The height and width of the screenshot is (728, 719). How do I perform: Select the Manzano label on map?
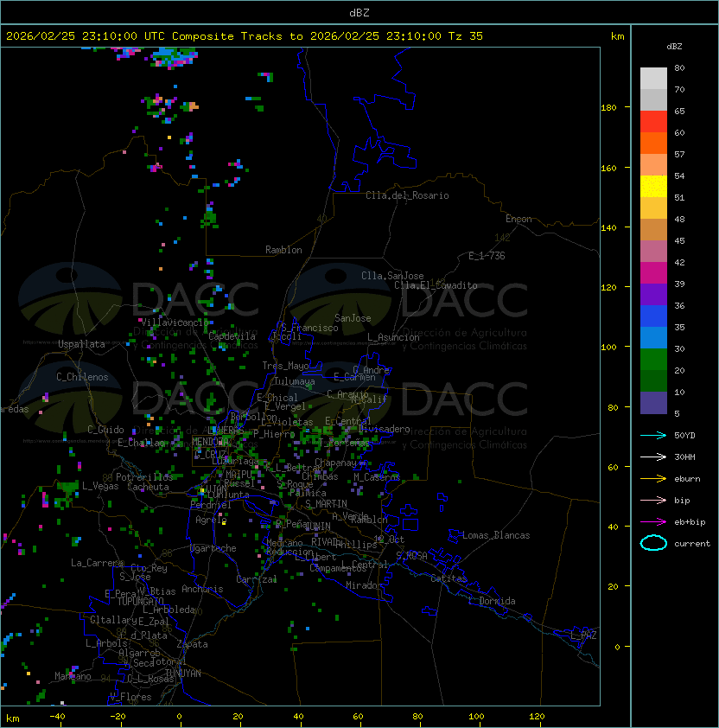pyautogui.click(x=73, y=676)
